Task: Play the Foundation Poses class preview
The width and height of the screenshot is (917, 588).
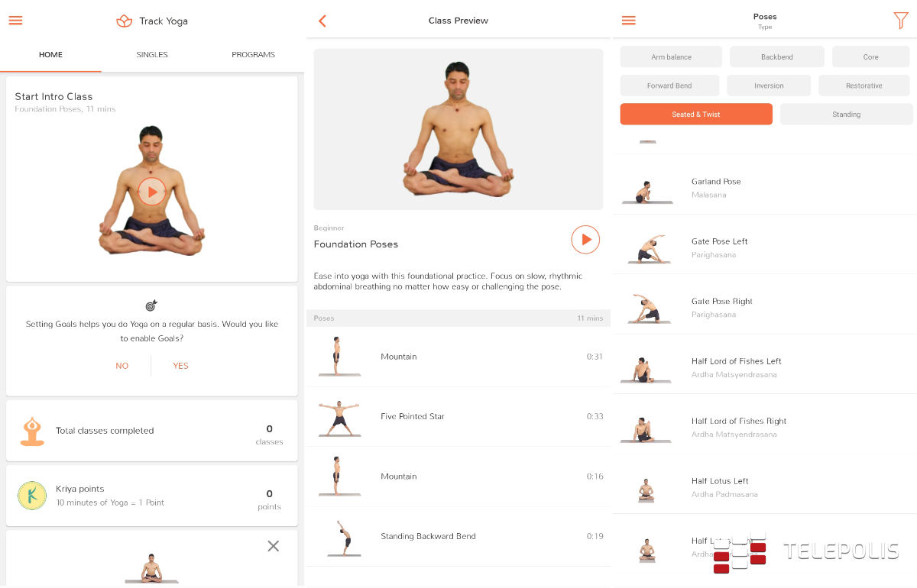Action: (x=585, y=240)
